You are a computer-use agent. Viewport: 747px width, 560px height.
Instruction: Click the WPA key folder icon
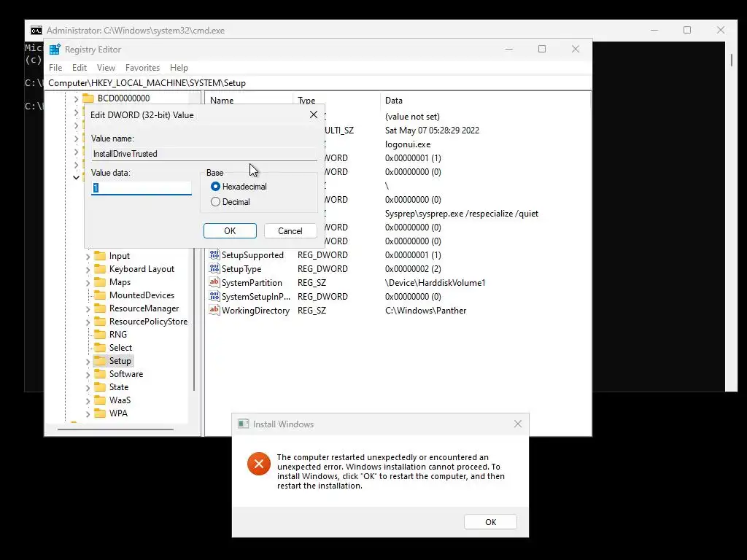(x=100, y=413)
